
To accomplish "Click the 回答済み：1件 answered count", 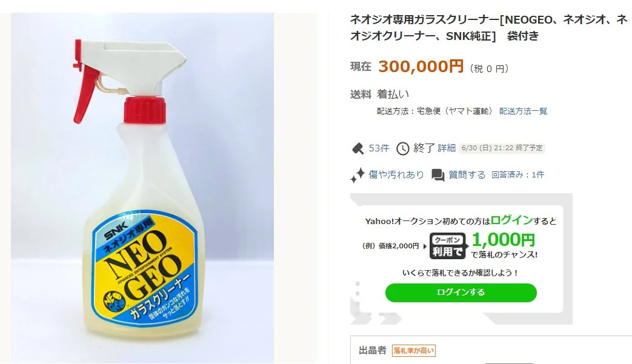I will click(x=517, y=175).
